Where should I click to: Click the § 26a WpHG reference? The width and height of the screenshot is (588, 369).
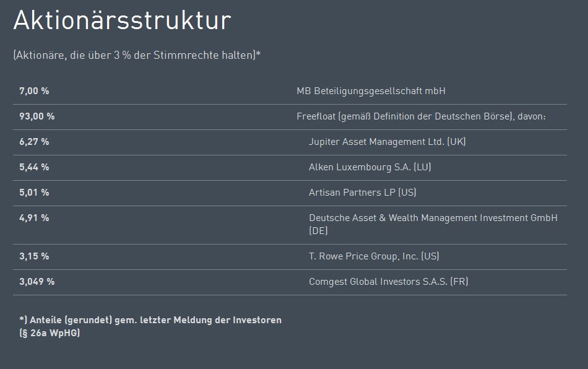click(x=50, y=333)
